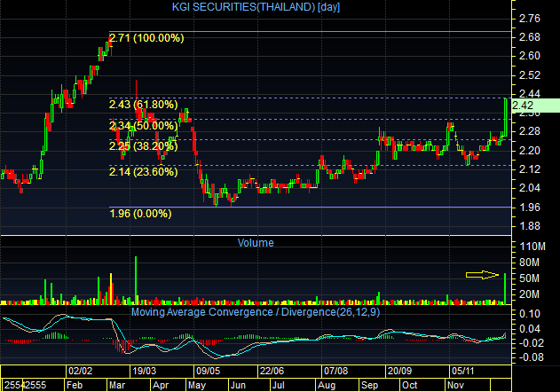Click the 05/11 date marker
560x392 pixels.
coord(463,371)
